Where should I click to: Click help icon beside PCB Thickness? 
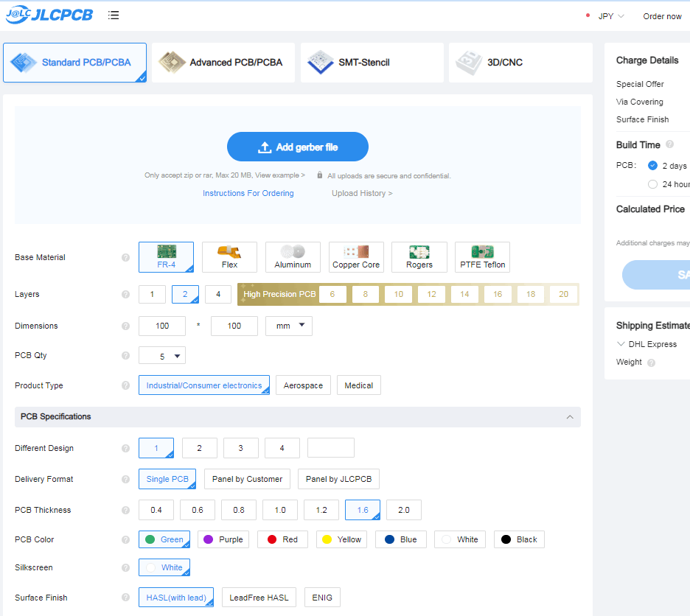[x=125, y=510]
